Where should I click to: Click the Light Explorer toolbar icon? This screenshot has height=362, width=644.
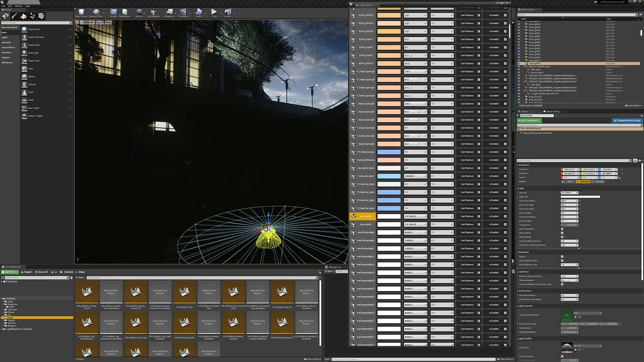(x=153, y=13)
